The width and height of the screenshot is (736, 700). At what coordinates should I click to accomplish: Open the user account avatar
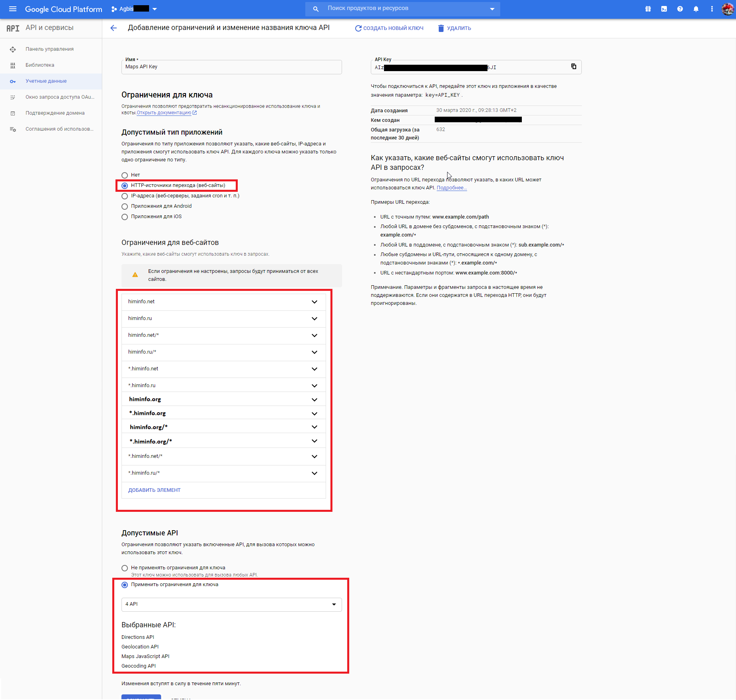click(728, 9)
